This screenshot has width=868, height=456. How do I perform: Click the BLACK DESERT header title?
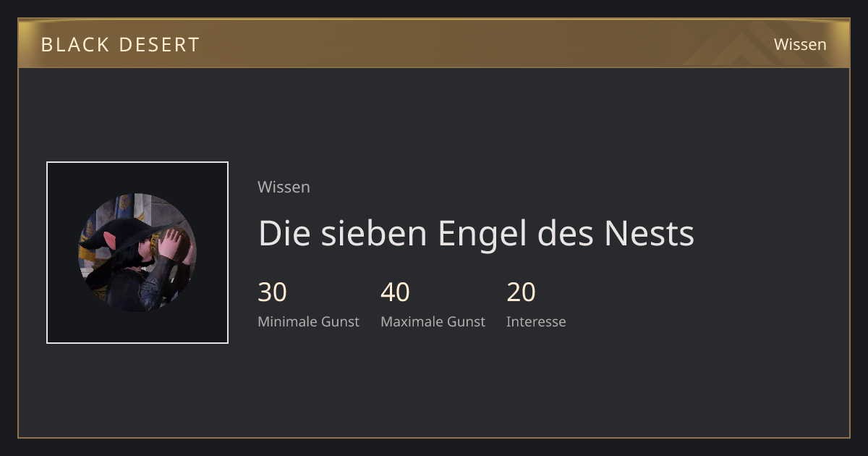[x=120, y=44]
